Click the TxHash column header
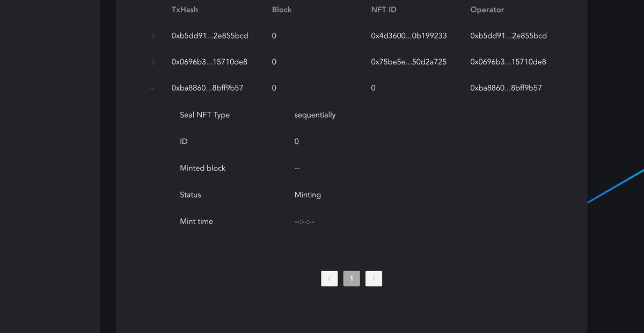This screenshot has width=644, height=333. tap(185, 10)
